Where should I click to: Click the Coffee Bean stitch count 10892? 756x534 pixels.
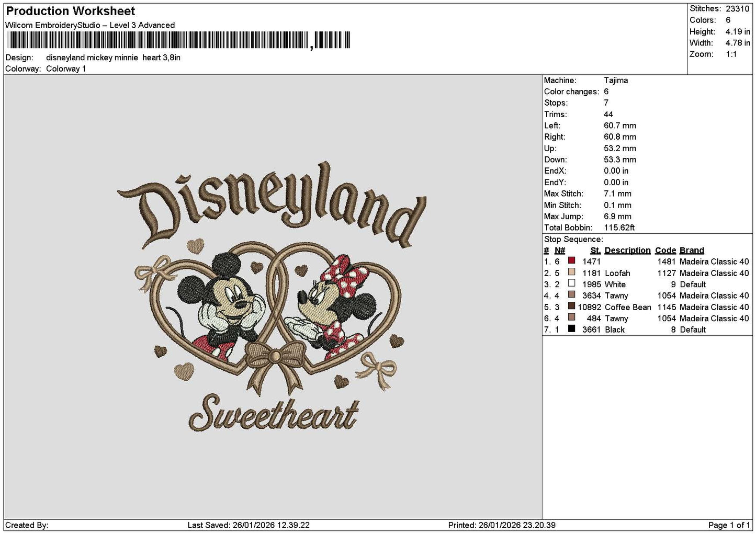click(x=589, y=307)
